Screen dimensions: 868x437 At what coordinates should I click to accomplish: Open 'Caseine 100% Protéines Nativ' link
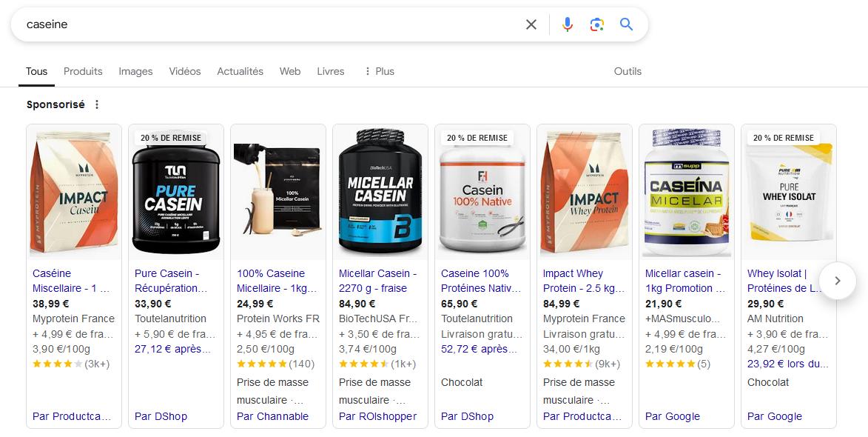point(481,281)
